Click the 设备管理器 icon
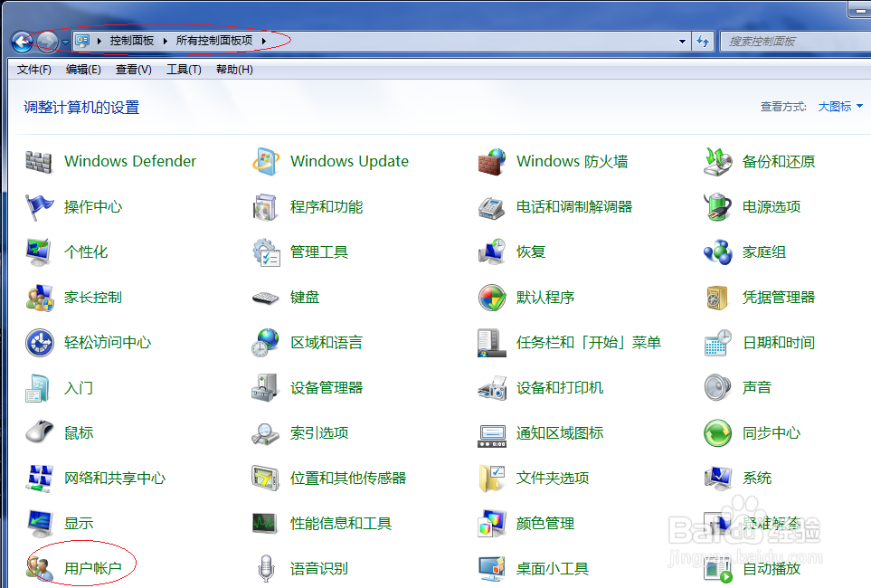Viewport: 871px width, 588px height. 265,387
